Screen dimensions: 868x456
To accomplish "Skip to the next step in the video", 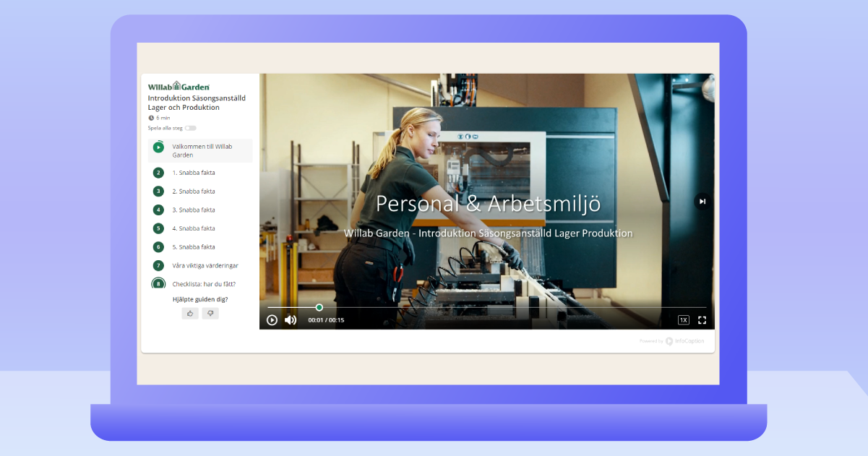I will (x=702, y=202).
